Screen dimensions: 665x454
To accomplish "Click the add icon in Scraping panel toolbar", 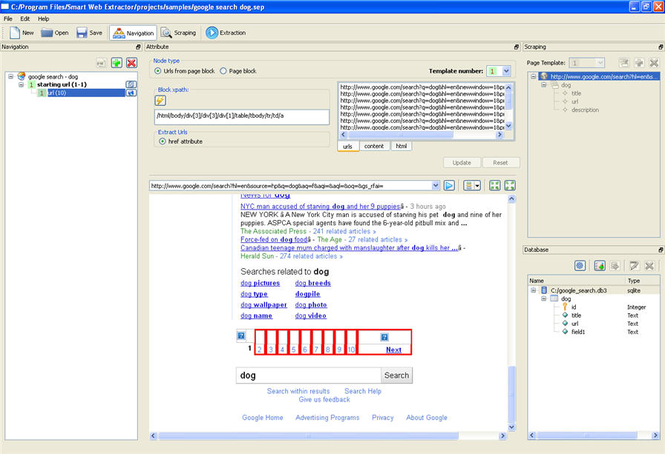I will click(639, 63).
